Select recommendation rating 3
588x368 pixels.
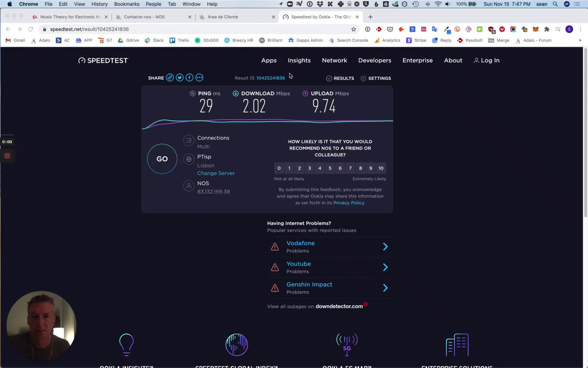click(x=310, y=168)
